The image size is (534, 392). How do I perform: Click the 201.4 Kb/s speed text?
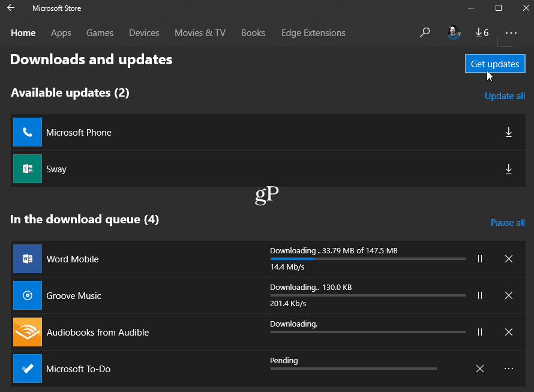tap(288, 303)
